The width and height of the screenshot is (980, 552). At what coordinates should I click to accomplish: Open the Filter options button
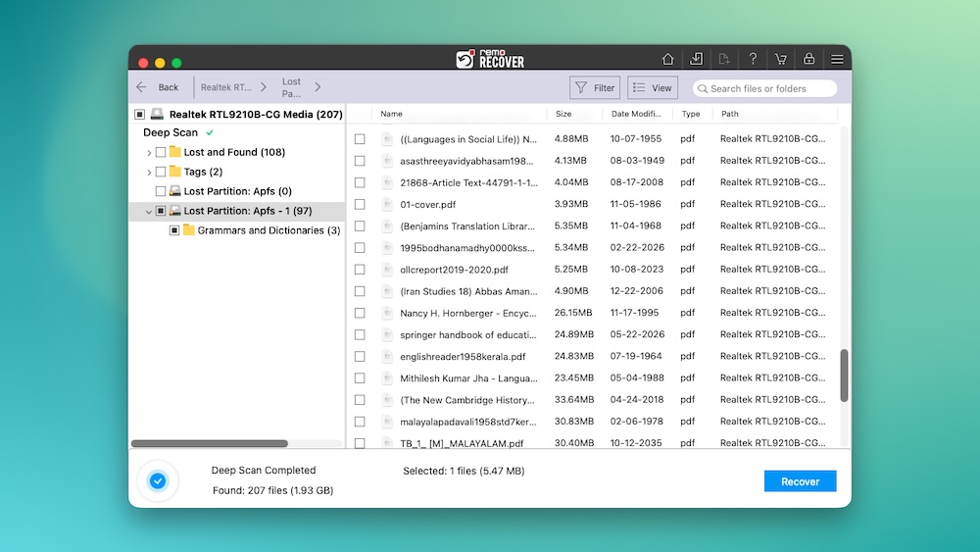pos(595,87)
